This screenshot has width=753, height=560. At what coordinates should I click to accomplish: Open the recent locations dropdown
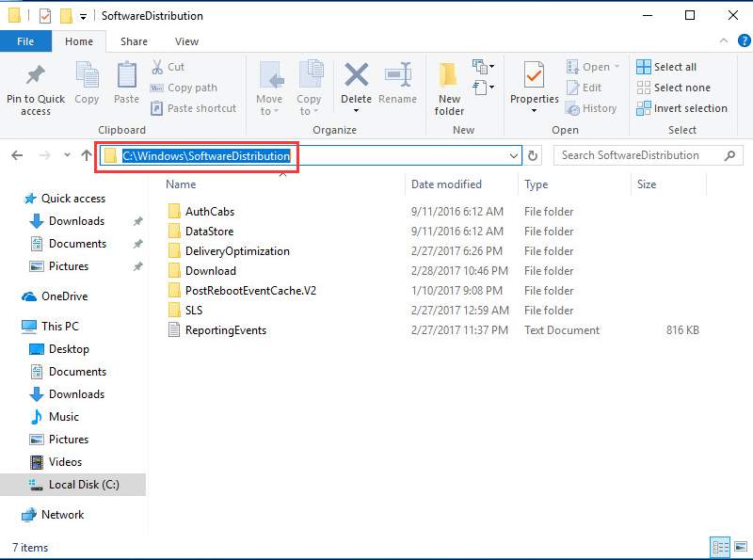point(67,154)
